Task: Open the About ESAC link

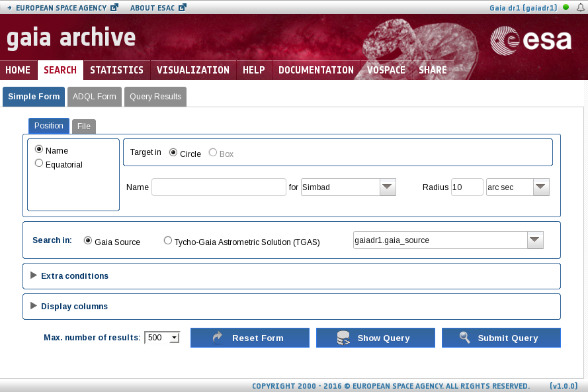Action: pyautogui.click(x=153, y=8)
